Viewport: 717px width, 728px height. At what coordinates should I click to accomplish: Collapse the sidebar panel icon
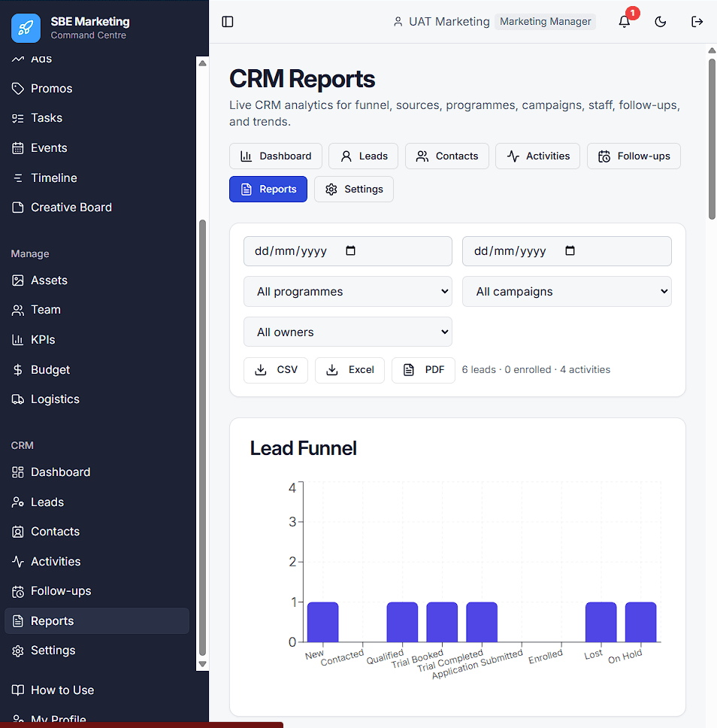[228, 22]
